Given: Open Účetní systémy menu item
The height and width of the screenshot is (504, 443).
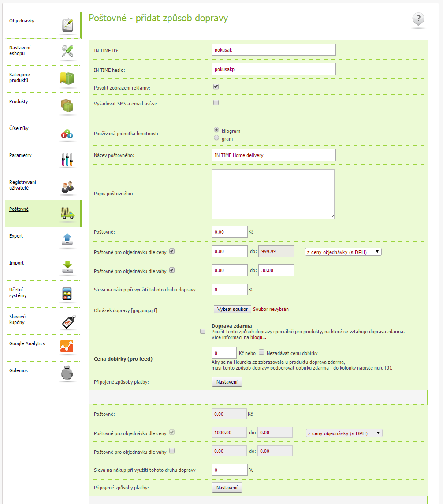Looking at the screenshot, I should 18,292.
